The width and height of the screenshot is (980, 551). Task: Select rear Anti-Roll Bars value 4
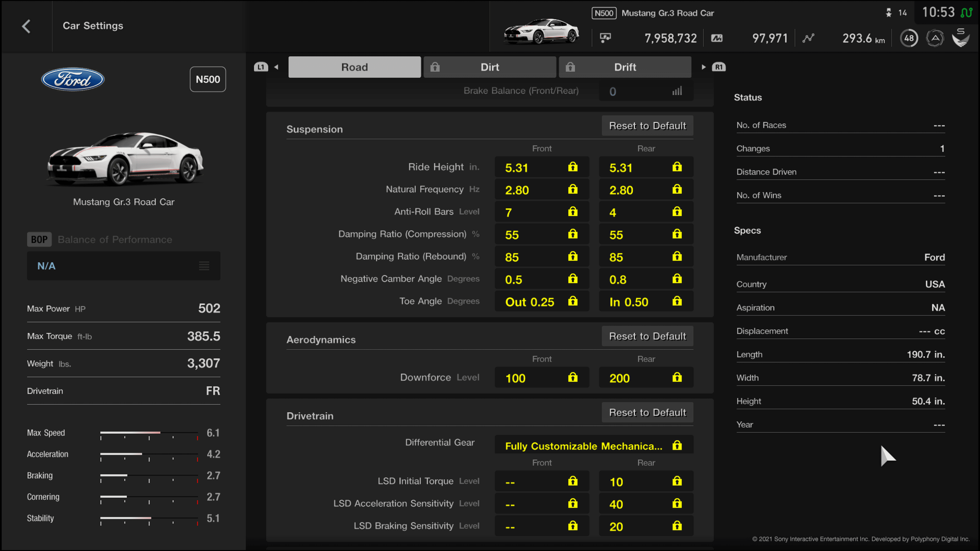pyautogui.click(x=646, y=212)
